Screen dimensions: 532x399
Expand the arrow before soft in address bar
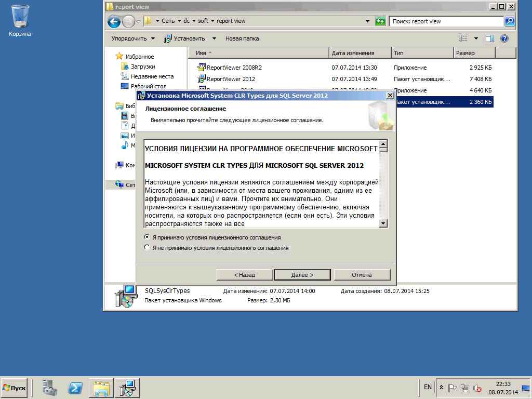pyautogui.click(x=194, y=21)
